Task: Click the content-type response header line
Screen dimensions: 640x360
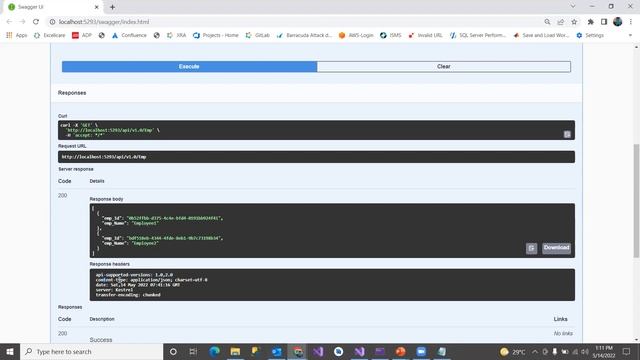Action: (x=151, y=280)
